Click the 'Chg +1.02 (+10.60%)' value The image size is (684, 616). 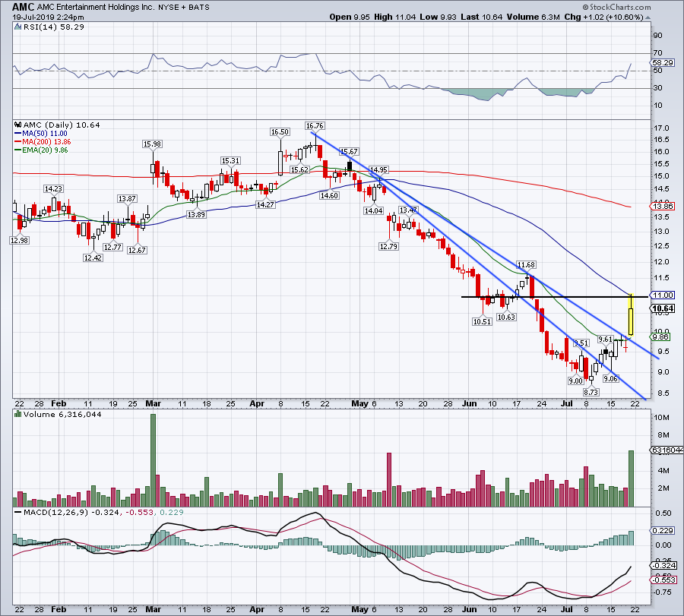(x=603, y=17)
